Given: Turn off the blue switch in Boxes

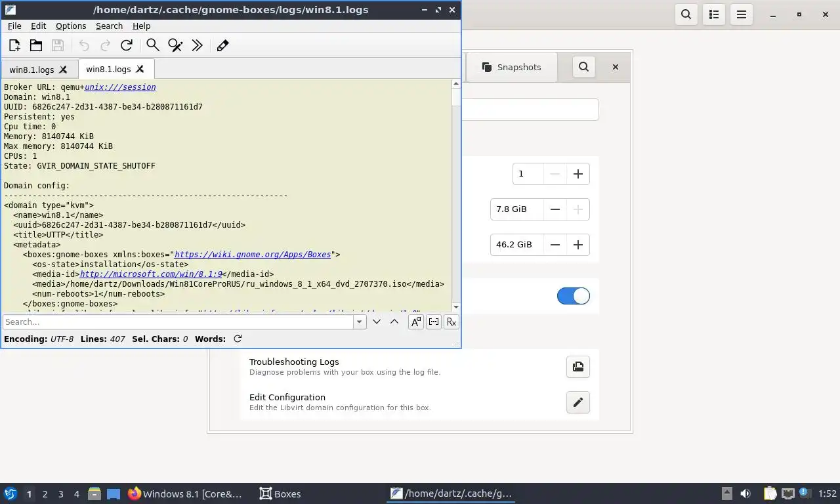Looking at the screenshot, I should pyautogui.click(x=574, y=296).
